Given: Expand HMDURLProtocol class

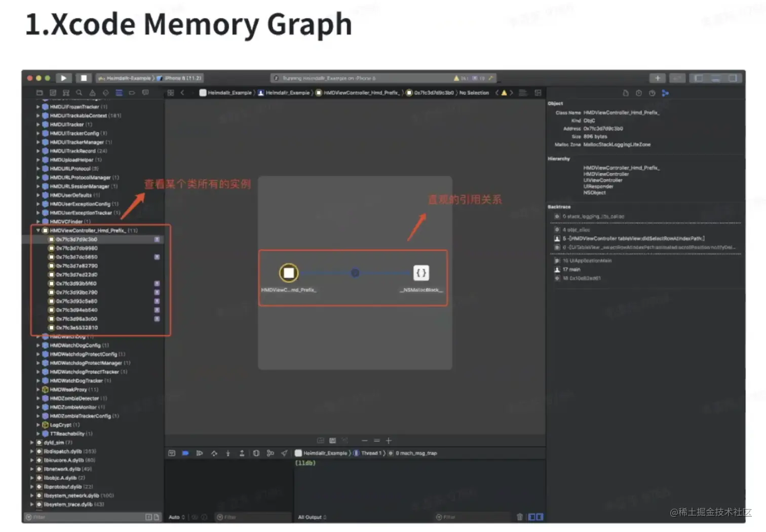Looking at the screenshot, I should [x=38, y=169].
